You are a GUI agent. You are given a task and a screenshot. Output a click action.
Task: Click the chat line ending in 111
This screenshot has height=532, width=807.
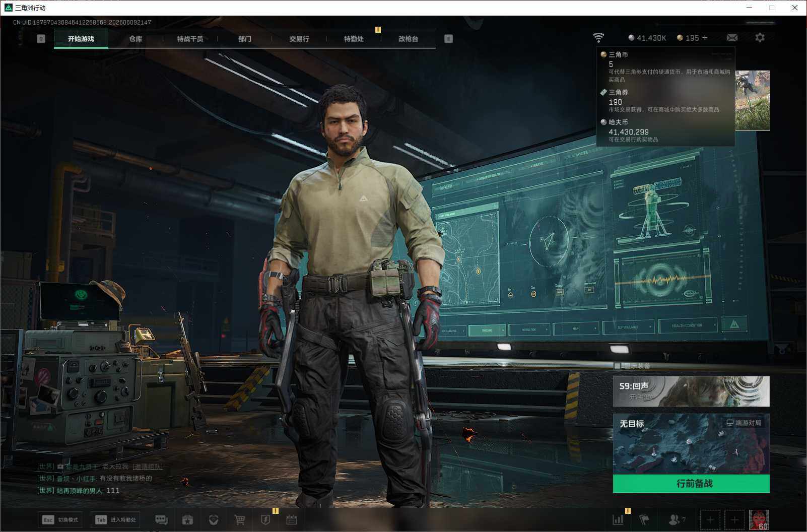[79, 491]
